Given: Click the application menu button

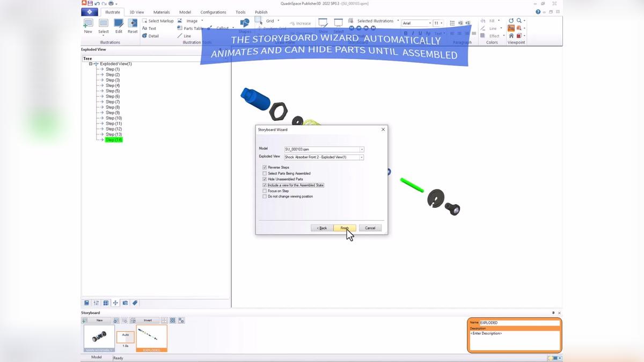Looking at the screenshot, I should pos(89,12).
